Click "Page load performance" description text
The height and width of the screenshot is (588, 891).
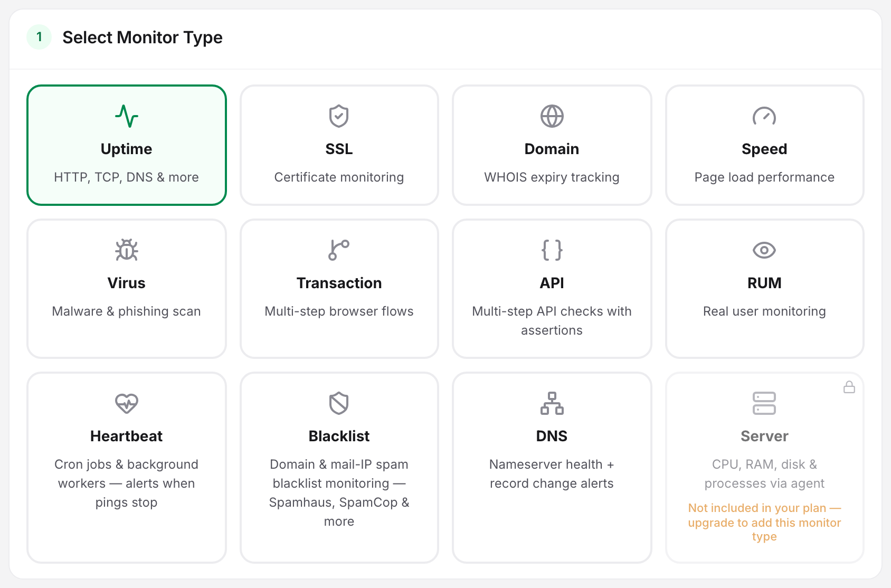[764, 177]
